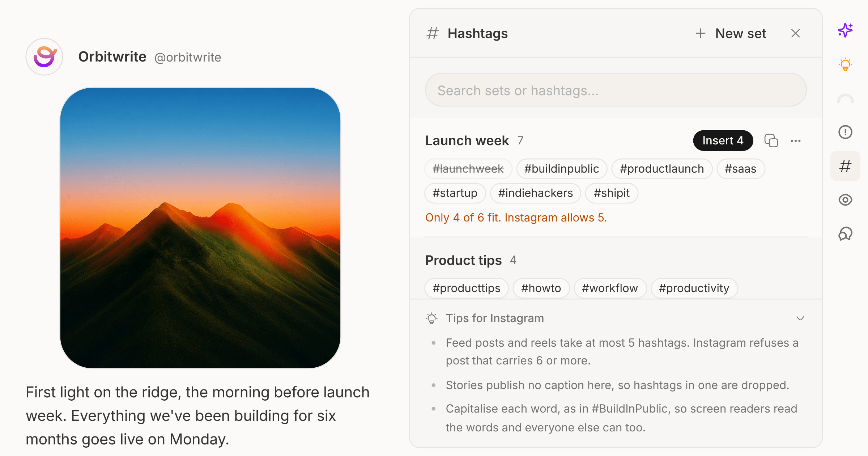868x456 pixels.
Task: Select the #productlaunch hashtag chip
Action: click(662, 169)
